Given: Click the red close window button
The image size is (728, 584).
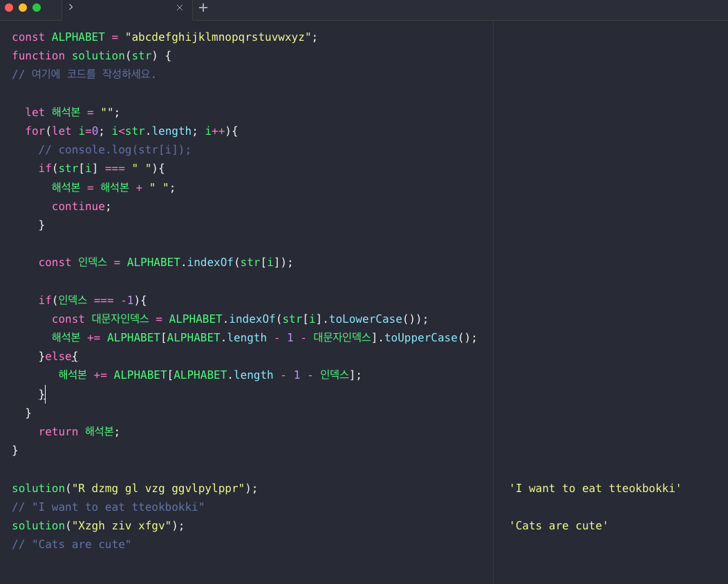Looking at the screenshot, I should pos(9,8).
